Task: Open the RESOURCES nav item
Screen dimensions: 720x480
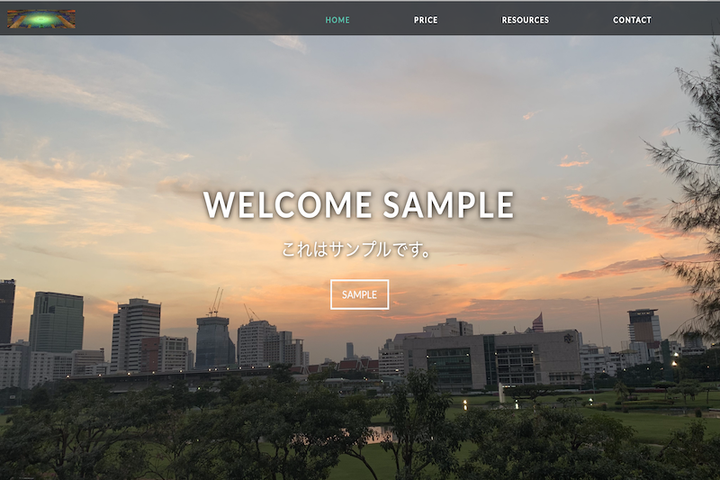Action: click(x=525, y=20)
